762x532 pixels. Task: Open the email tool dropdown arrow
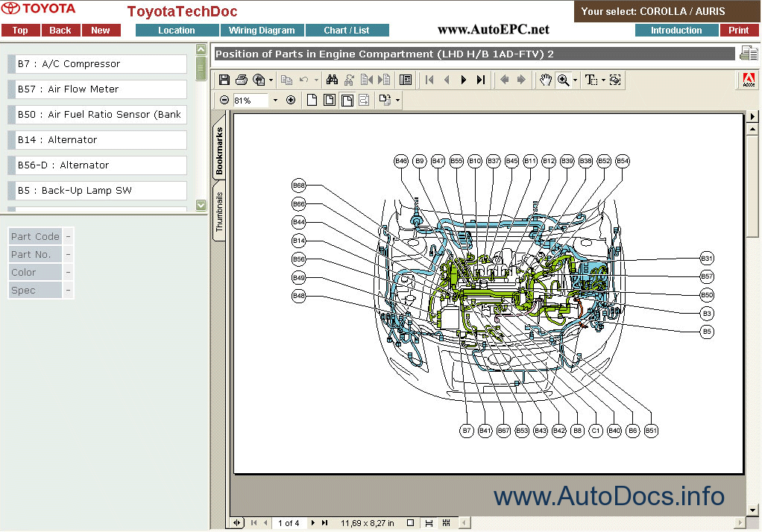271,80
